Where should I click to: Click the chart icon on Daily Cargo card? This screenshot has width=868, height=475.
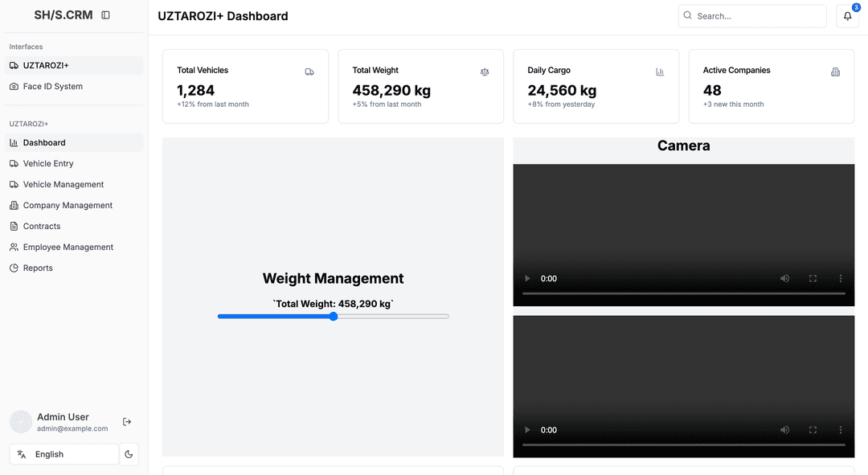tap(660, 72)
